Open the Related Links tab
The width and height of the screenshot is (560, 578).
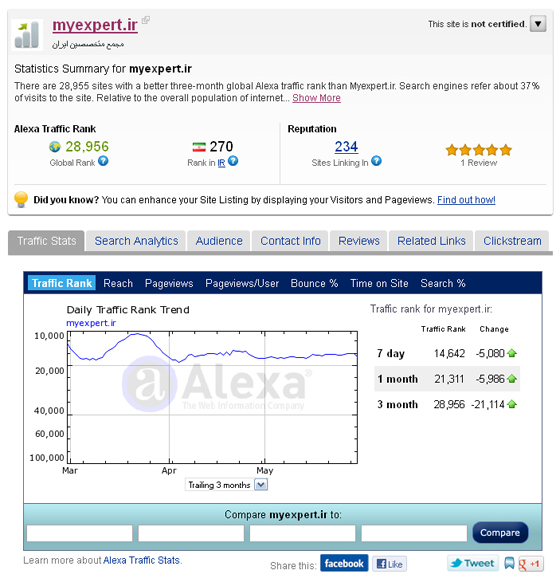point(431,241)
